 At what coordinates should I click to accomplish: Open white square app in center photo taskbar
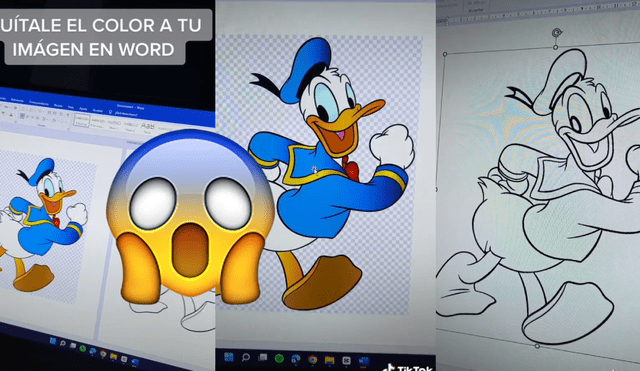coord(346,360)
